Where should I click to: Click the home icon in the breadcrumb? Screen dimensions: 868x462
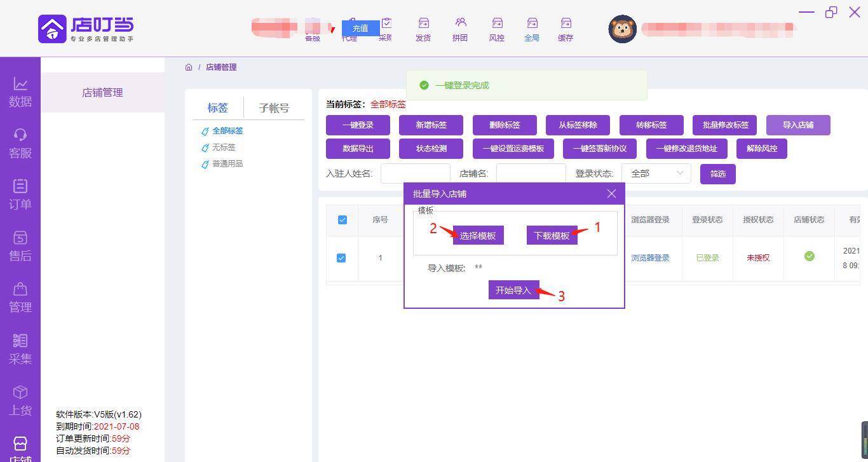tap(189, 67)
